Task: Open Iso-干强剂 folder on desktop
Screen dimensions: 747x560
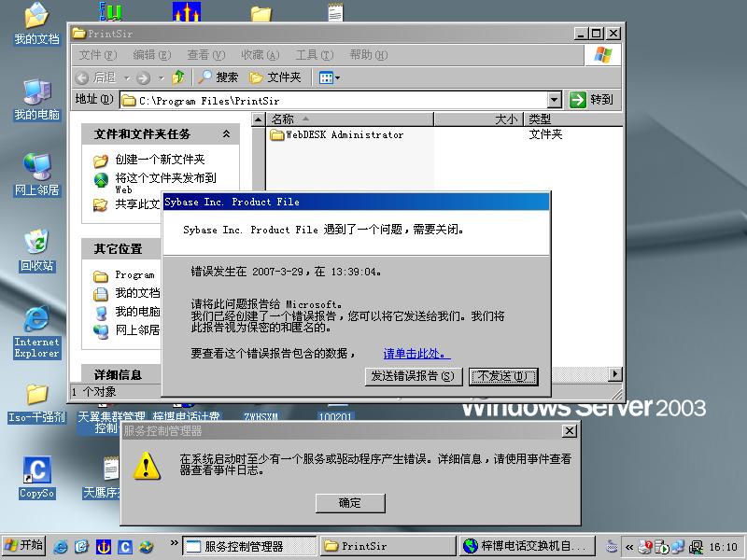Action: point(36,403)
